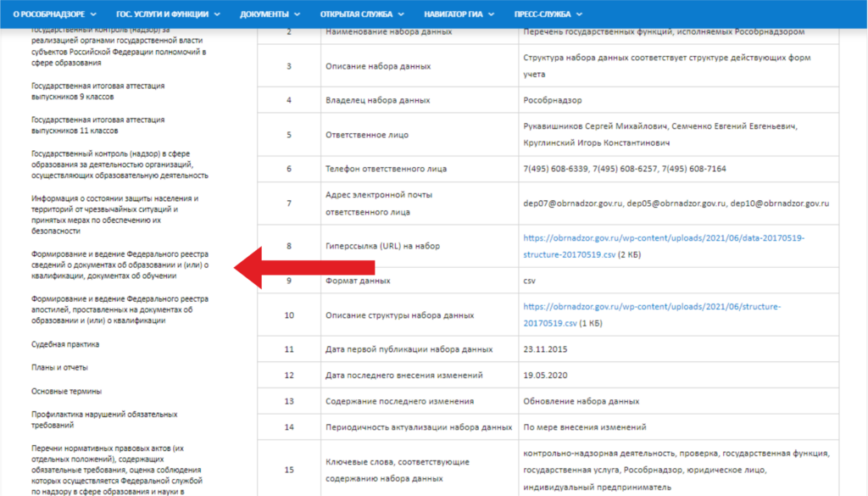Open the 'Открытая служба' menu
This screenshot has width=868, height=496.
[362, 14]
